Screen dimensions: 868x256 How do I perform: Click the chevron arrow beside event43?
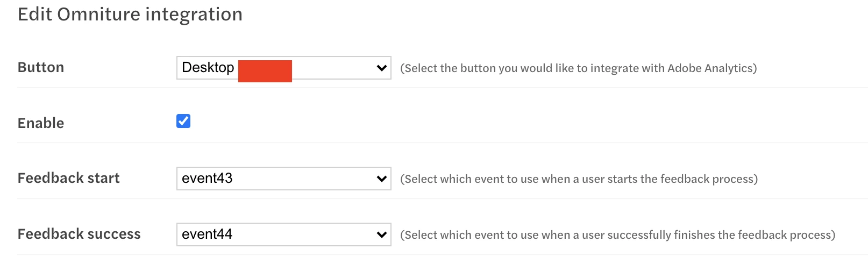pos(382,179)
